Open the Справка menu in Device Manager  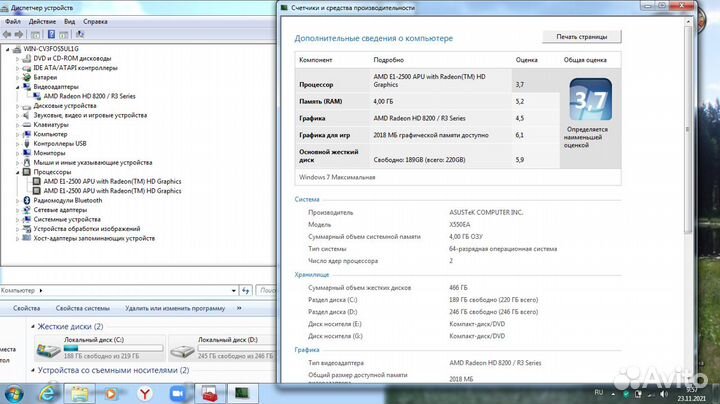tap(95, 22)
